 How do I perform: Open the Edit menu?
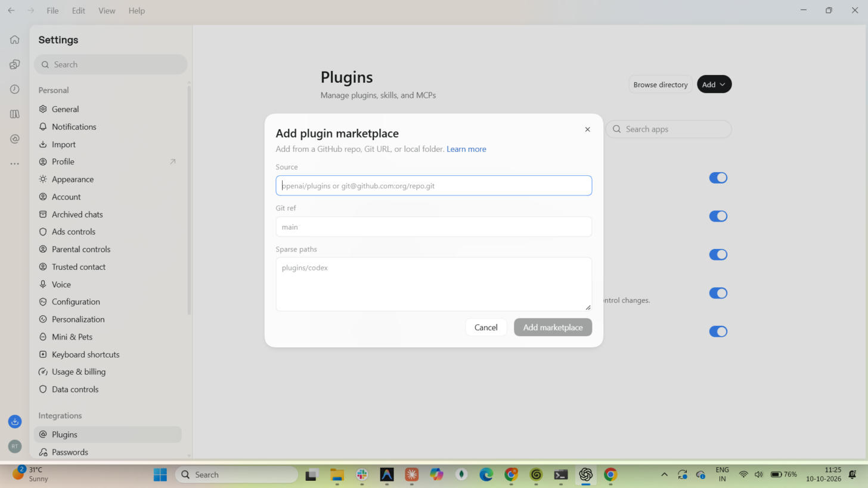point(78,11)
